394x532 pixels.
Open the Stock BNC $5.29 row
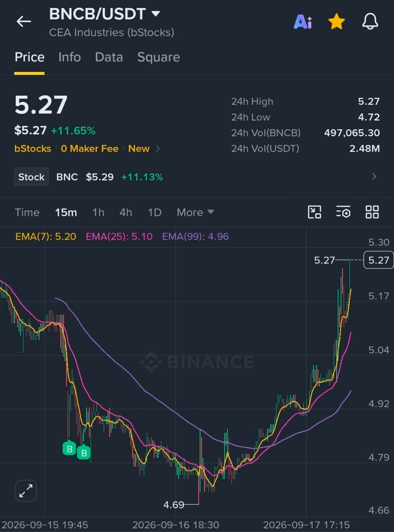197,177
